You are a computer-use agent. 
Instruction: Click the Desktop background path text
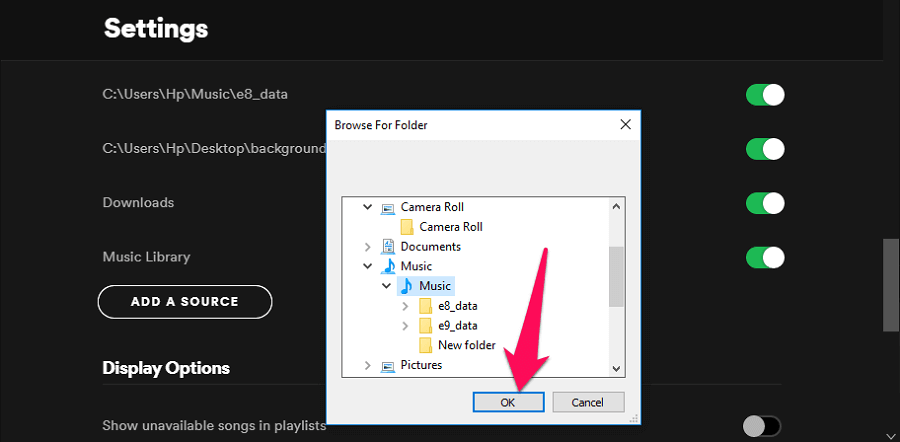tap(214, 149)
